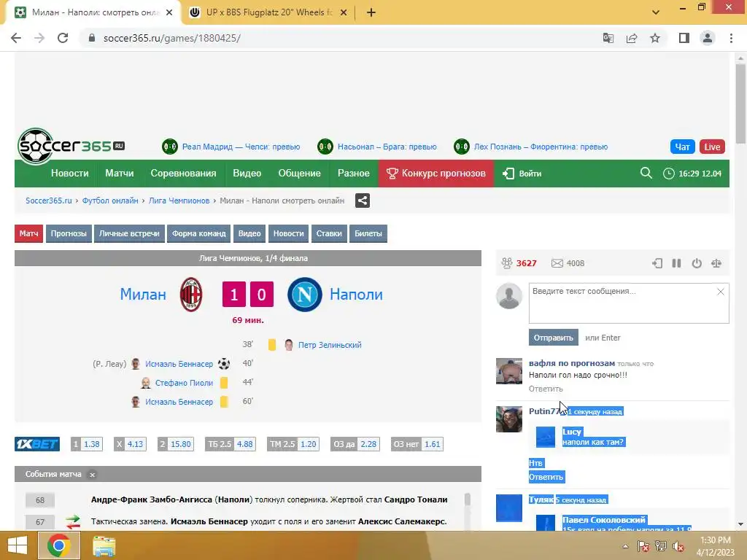The image size is (747, 560).
Task: Bookmark this page with star icon
Action: pos(655,38)
